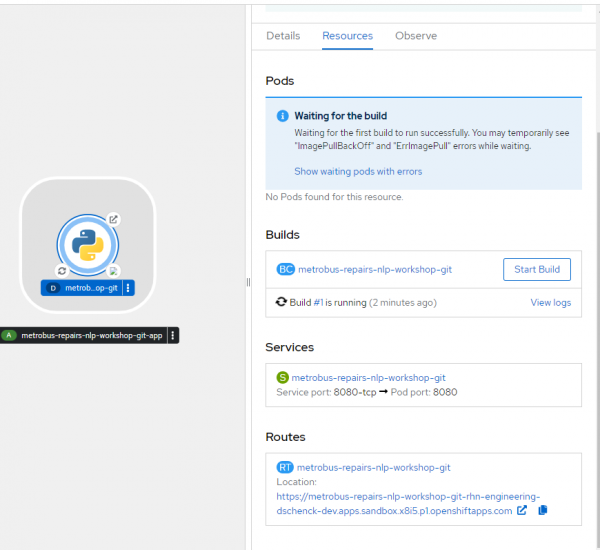
Task: Click the build status decorator on the node
Action: pyautogui.click(x=62, y=271)
